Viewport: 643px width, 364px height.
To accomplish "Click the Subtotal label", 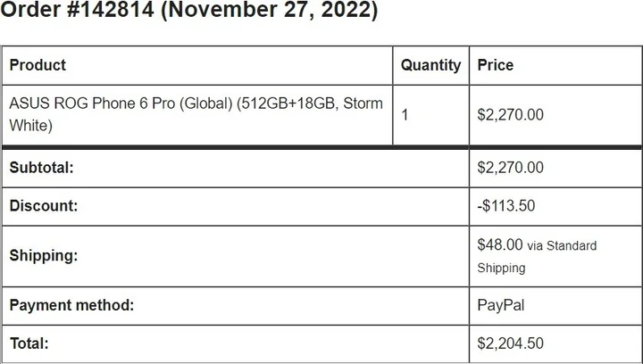I will (41, 167).
